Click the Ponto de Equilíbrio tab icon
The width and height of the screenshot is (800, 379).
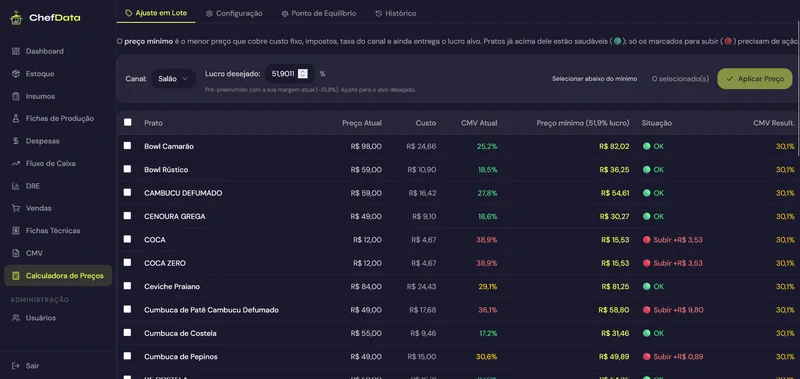pos(285,13)
